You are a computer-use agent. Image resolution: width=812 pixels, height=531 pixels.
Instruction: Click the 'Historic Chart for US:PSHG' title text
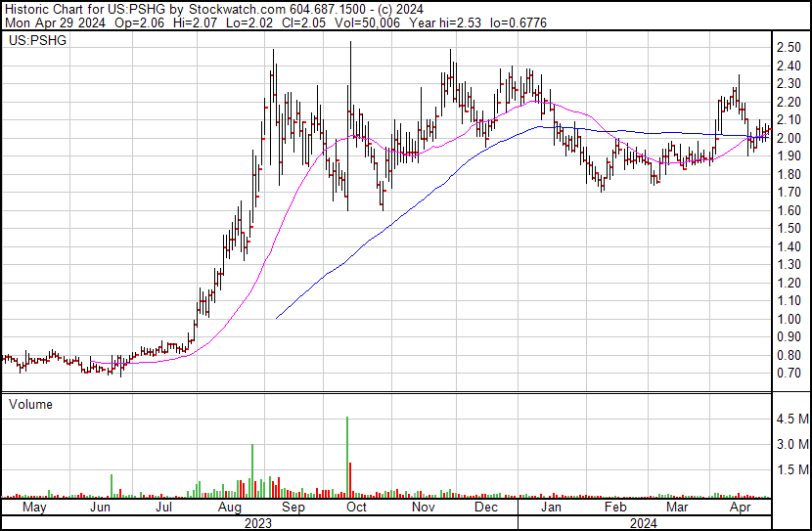click(85, 10)
